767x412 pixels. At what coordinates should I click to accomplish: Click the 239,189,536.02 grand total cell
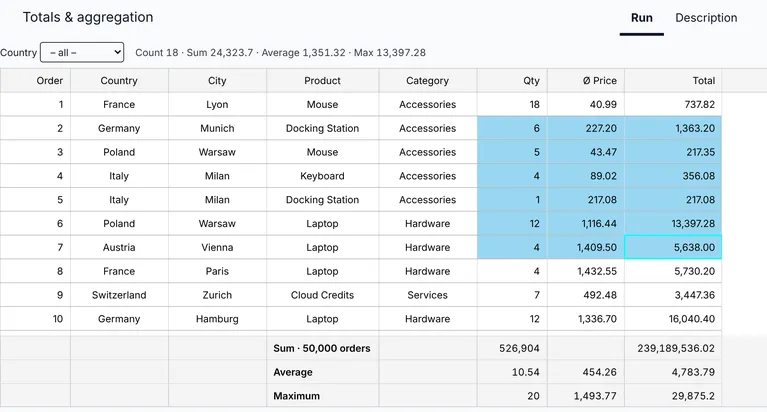pos(673,348)
